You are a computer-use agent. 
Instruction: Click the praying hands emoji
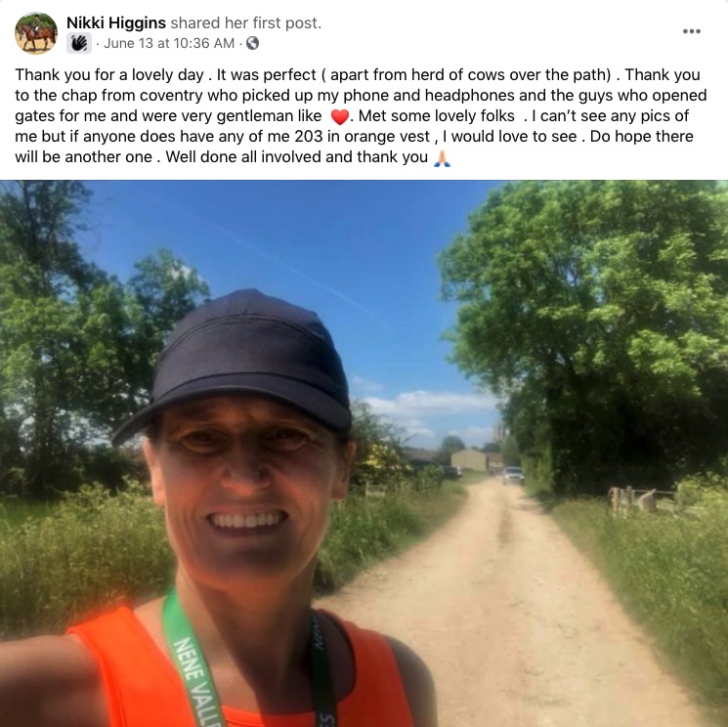point(442,158)
